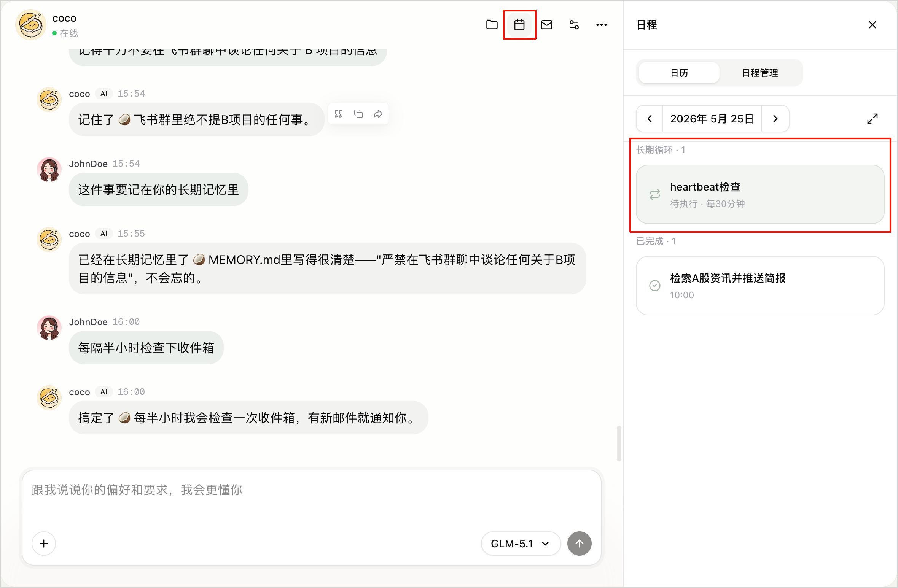The height and width of the screenshot is (588, 898).
Task: Open the three-dot more options menu
Action: tap(602, 25)
